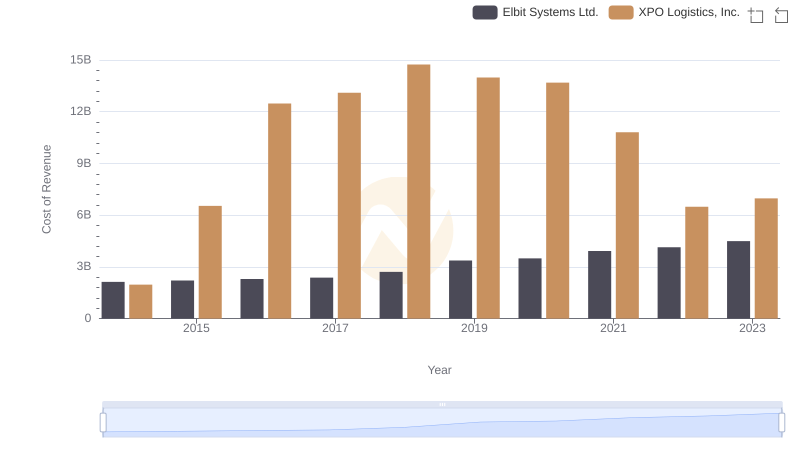Image resolution: width=800 pixels, height=461 pixels.
Task: Toggle XPO Logistics, Inc. legend series
Action: tap(674, 12)
